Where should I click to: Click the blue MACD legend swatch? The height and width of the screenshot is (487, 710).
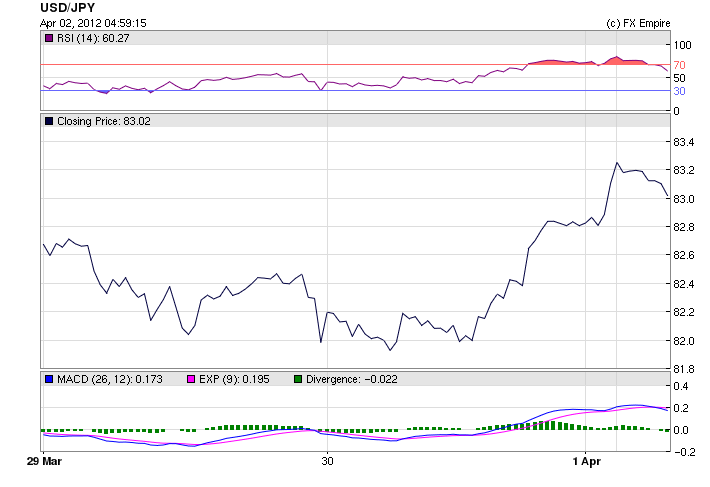(x=49, y=379)
